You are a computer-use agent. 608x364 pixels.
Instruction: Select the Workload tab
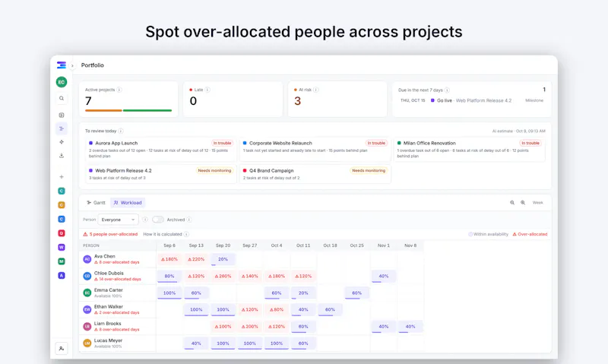(128, 203)
